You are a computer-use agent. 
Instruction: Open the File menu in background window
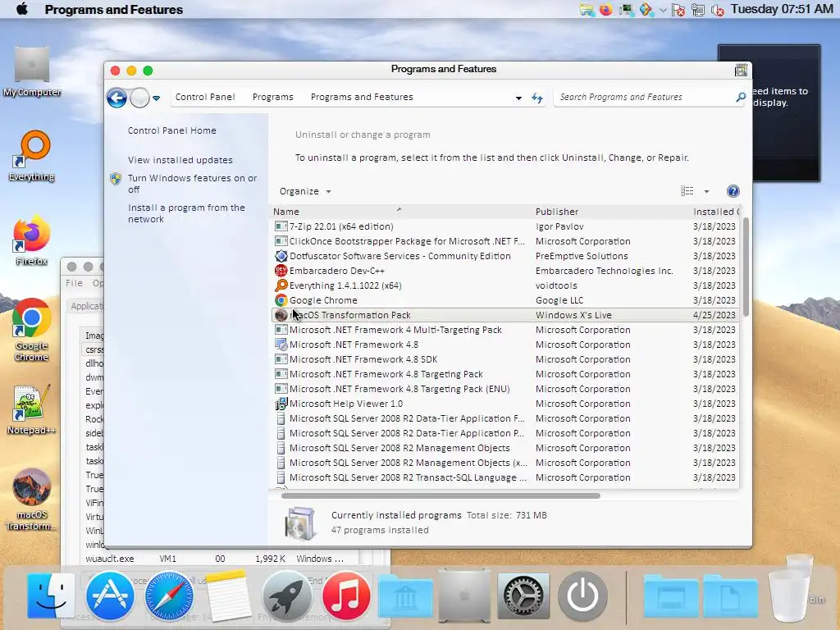[x=74, y=283]
